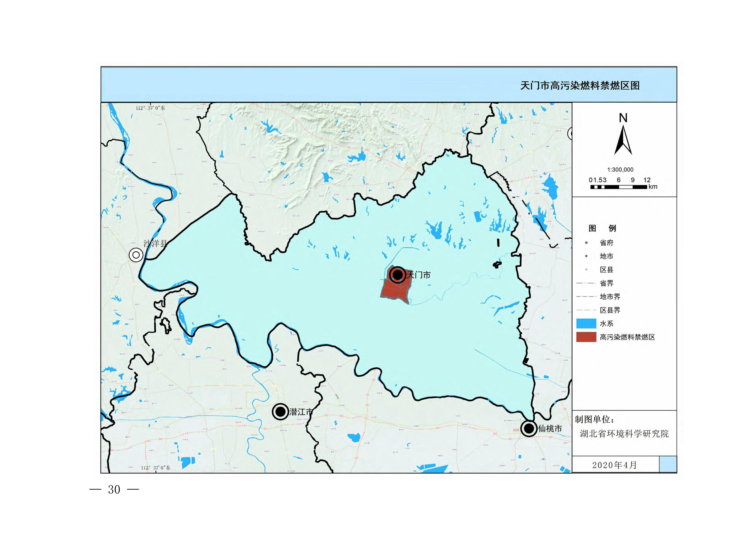
Task: Click the north arrow compass symbol
Action: point(623,140)
